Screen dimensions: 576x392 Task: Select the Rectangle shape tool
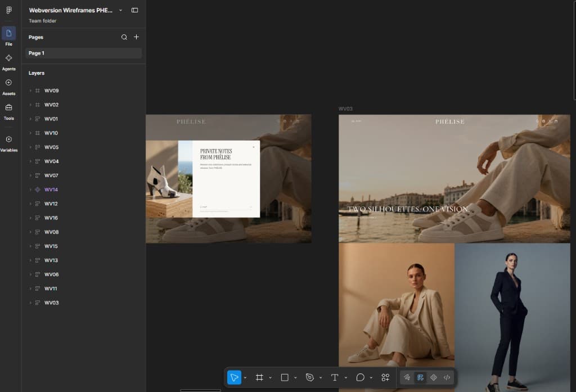(x=285, y=377)
